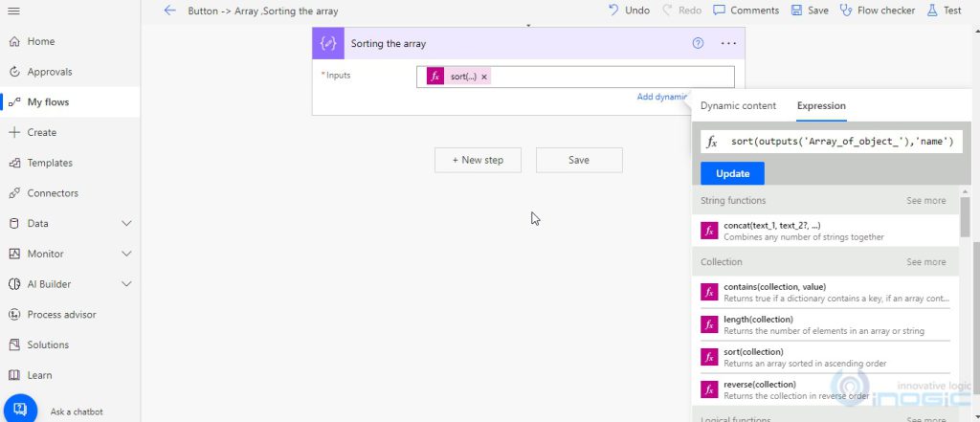Click the Flow checker stethoscope icon
This screenshot has width=980, height=422.
coord(846,11)
